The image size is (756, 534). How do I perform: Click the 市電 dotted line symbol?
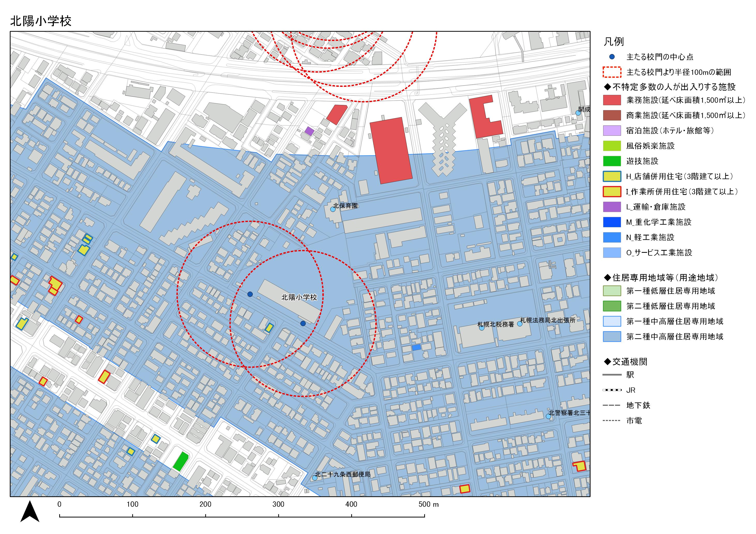[x=612, y=421]
